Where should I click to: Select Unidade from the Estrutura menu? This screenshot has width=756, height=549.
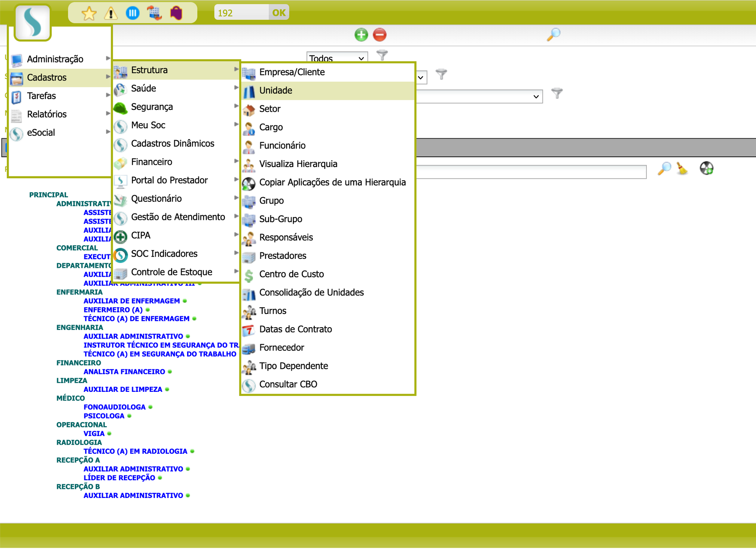point(276,91)
